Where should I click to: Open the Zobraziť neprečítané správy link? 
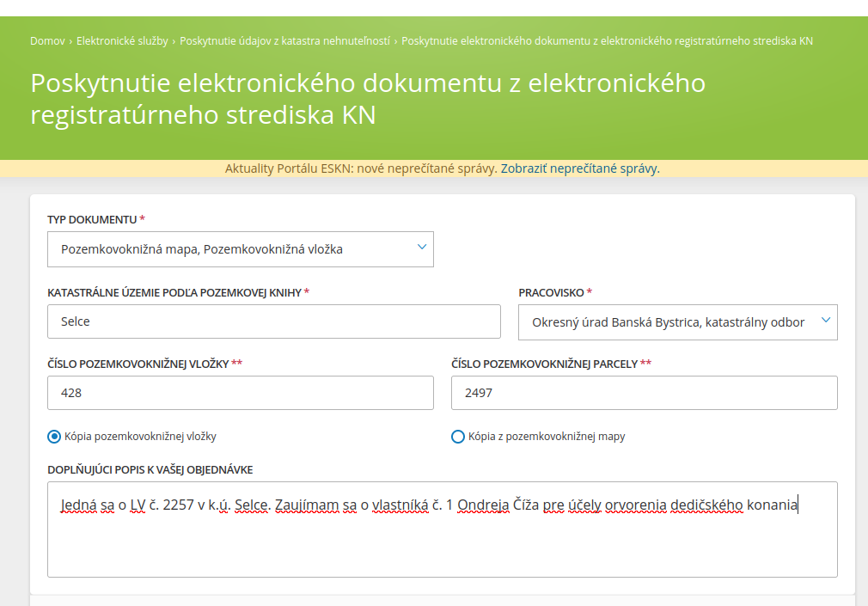[580, 168]
